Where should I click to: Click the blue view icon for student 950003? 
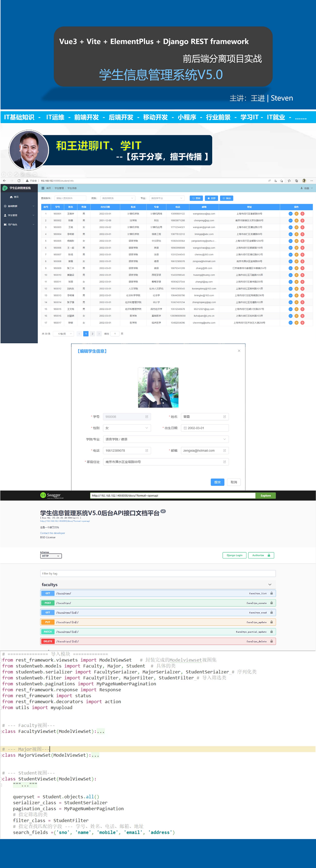tap(291, 227)
